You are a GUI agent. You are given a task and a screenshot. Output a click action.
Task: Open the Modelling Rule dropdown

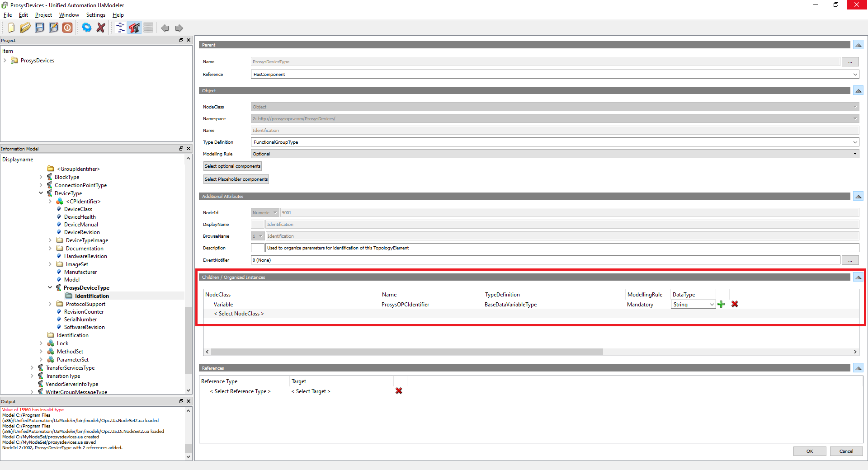(855, 154)
